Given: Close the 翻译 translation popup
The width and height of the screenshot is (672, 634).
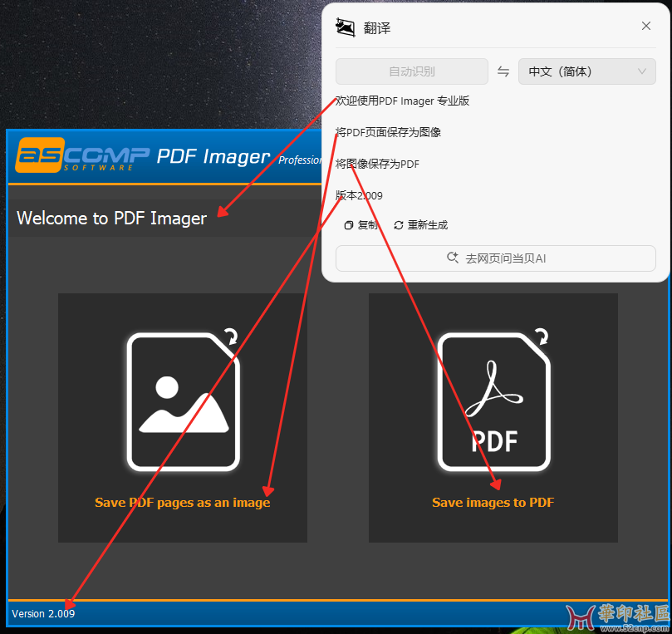Looking at the screenshot, I should pyautogui.click(x=646, y=27).
